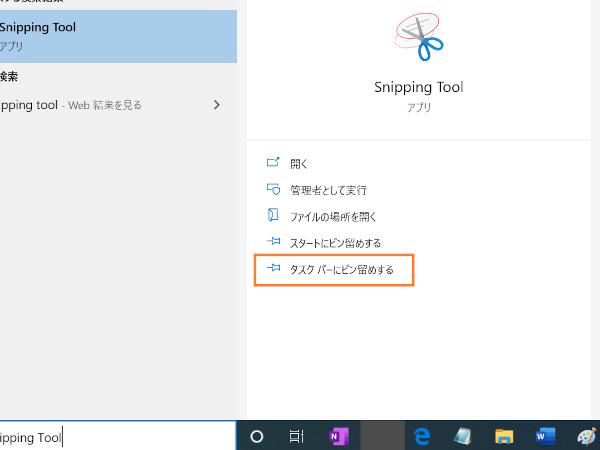Click the pin icon beside スタートにピン留めする
Screen dimensions: 600x450
[x=273, y=241]
